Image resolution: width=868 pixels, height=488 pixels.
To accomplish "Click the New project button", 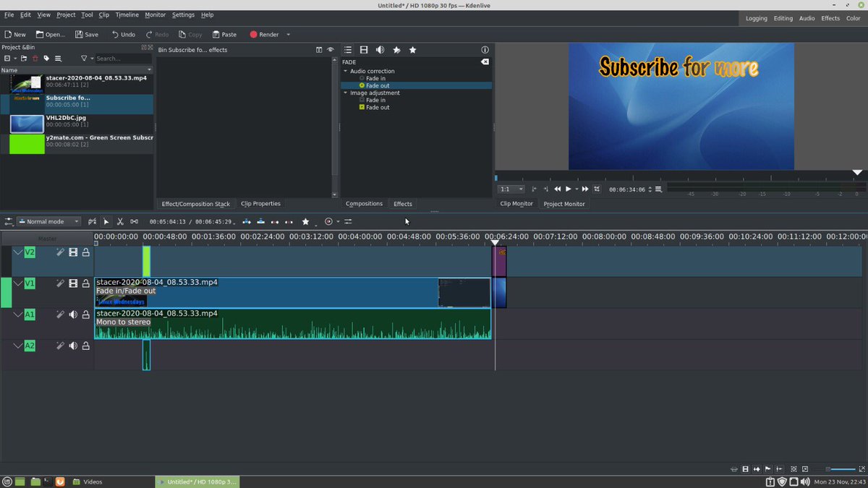I will (x=14, y=34).
